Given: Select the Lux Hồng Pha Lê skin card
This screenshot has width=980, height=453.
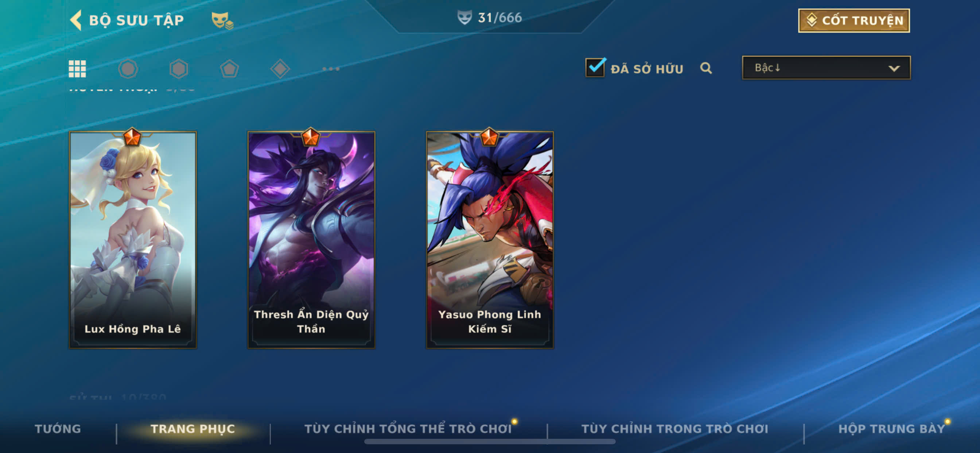Looking at the screenshot, I should (133, 240).
